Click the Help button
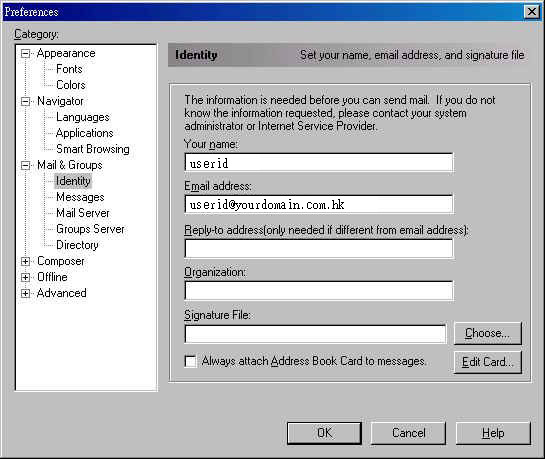 pos(493,433)
